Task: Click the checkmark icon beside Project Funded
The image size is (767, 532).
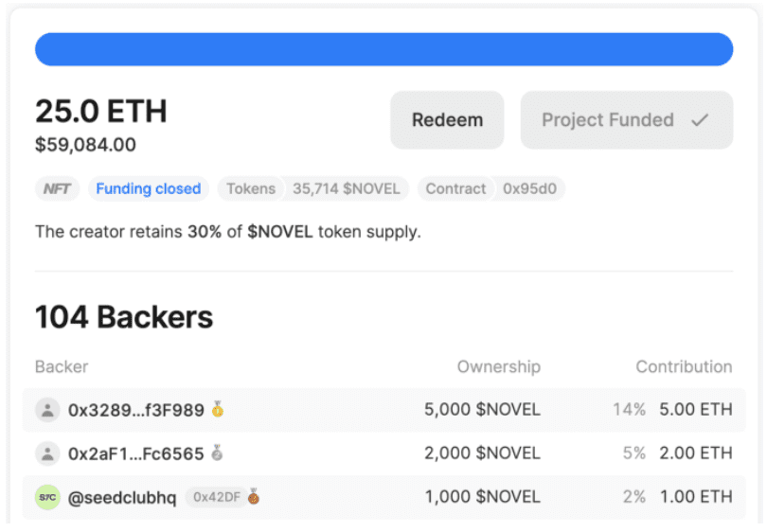Action: point(700,120)
